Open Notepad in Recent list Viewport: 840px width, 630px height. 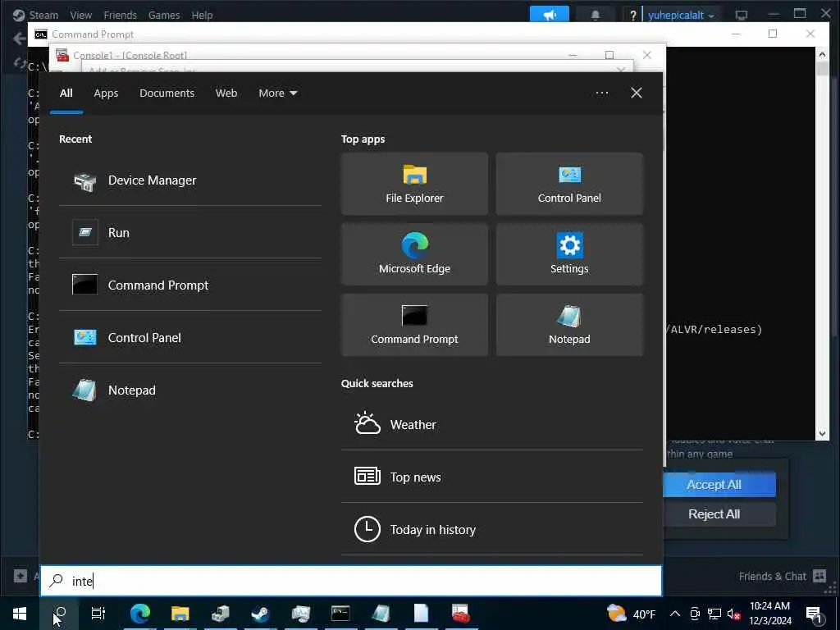[189, 390]
